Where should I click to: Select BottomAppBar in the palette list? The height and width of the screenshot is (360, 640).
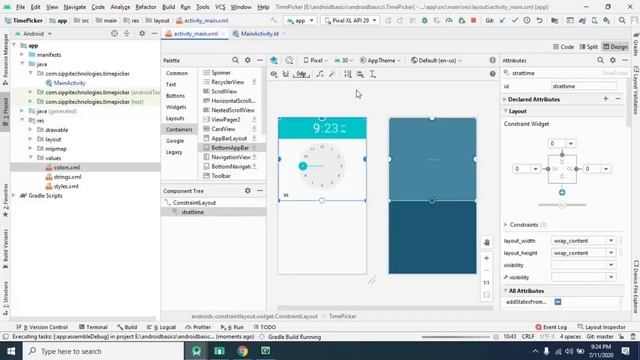pos(230,148)
